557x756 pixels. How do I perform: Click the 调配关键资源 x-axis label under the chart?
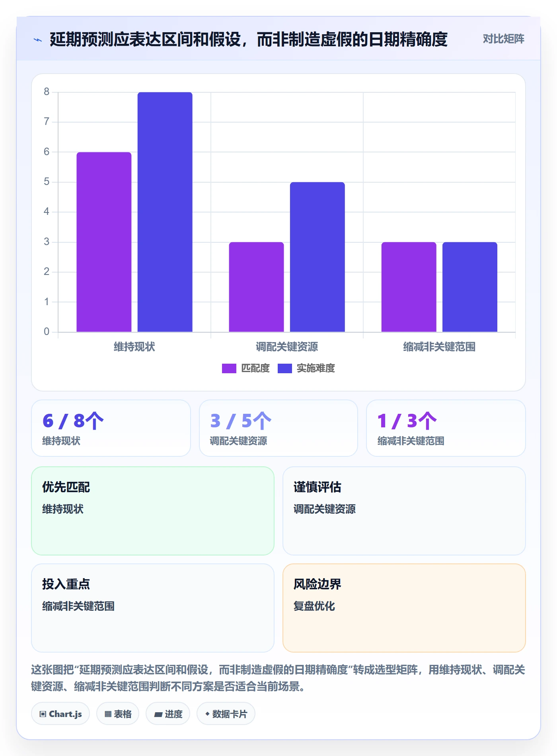(x=287, y=347)
